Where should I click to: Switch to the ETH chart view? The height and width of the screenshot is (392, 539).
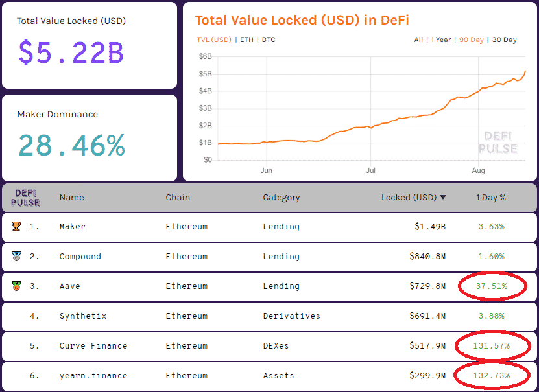pyautogui.click(x=247, y=40)
